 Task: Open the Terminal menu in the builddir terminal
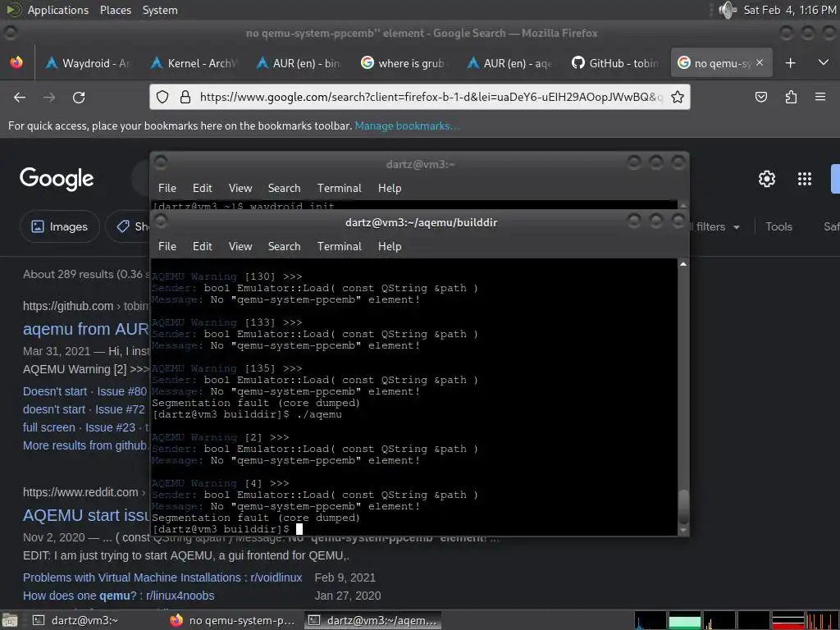(339, 246)
